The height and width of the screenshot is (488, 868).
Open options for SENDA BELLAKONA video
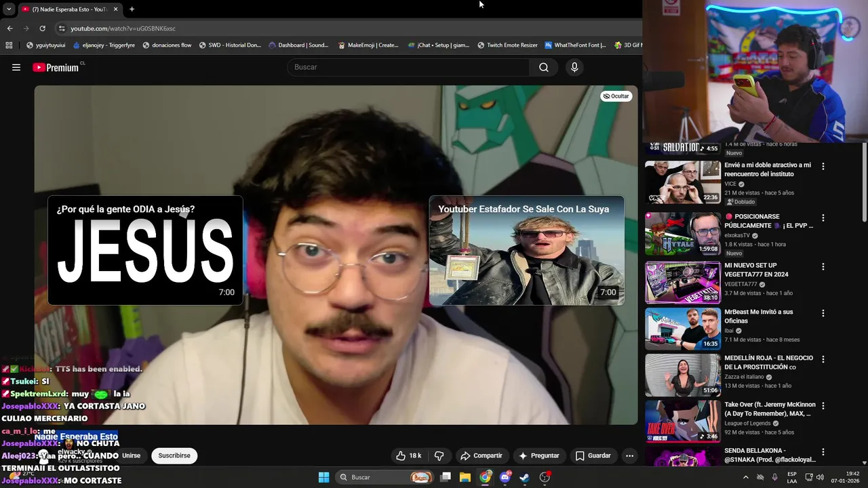823,452
